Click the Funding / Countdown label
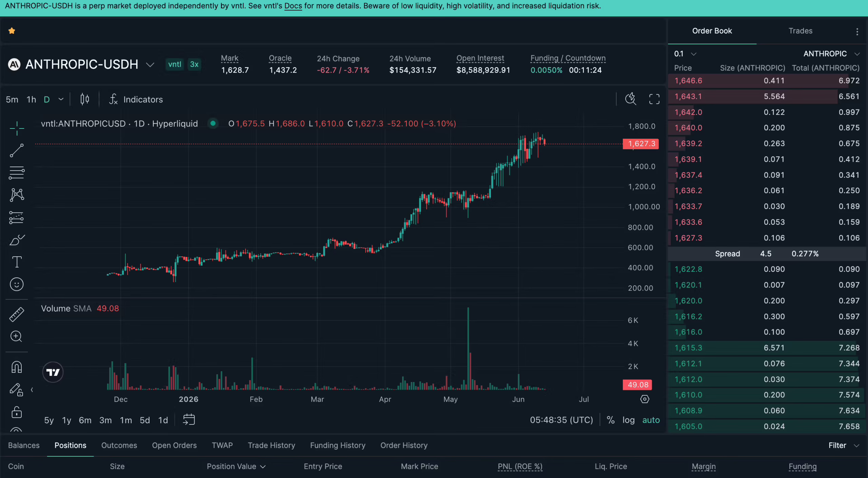Screen dimensions: 868x478 (568, 58)
